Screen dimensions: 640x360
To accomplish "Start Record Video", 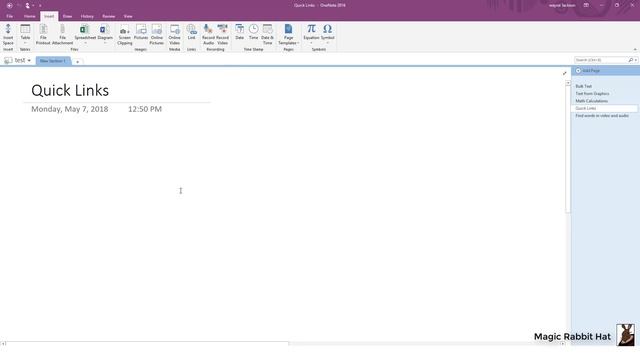I will (x=222, y=34).
